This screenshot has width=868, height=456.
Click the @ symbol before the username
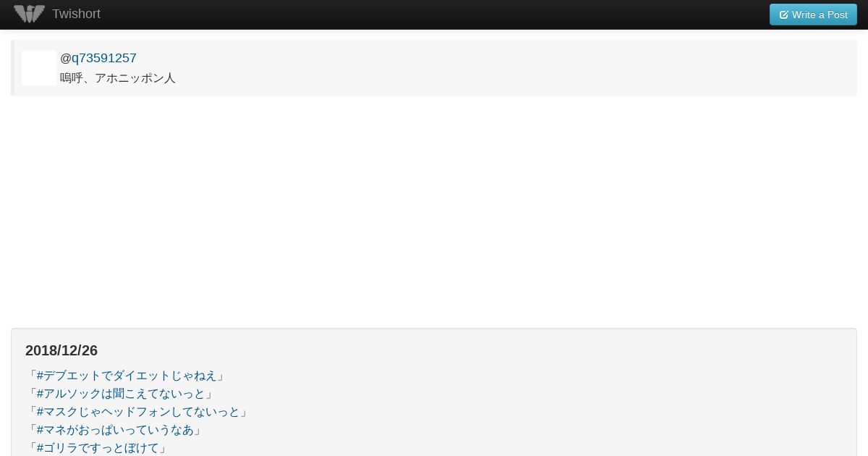66,58
